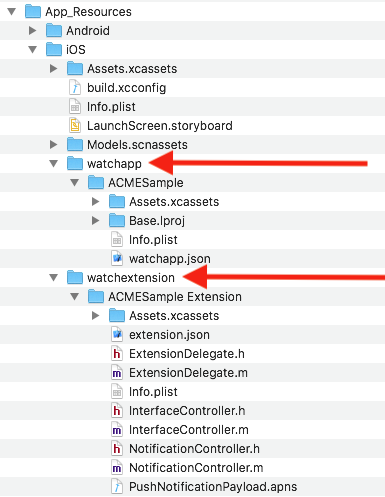Viewport: 385px width, 497px height.
Task: Click the Info.plist icon under iOS
Action: point(75,106)
